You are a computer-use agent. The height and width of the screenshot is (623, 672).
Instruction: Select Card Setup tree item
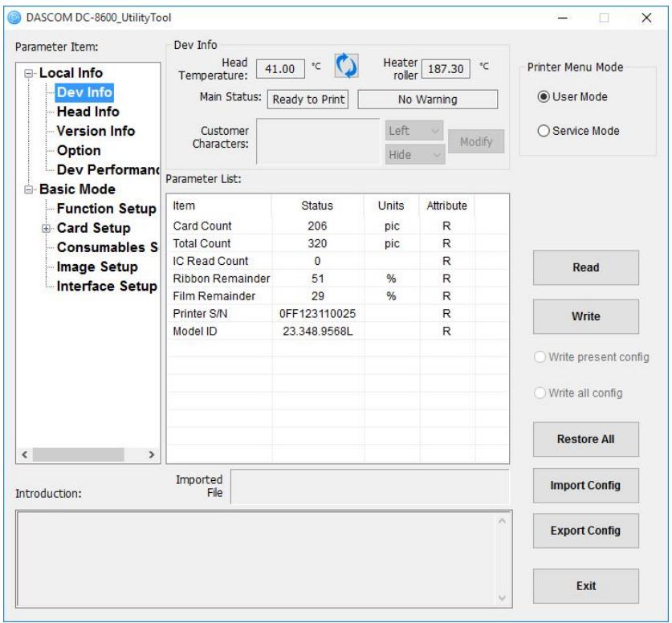tap(93, 228)
